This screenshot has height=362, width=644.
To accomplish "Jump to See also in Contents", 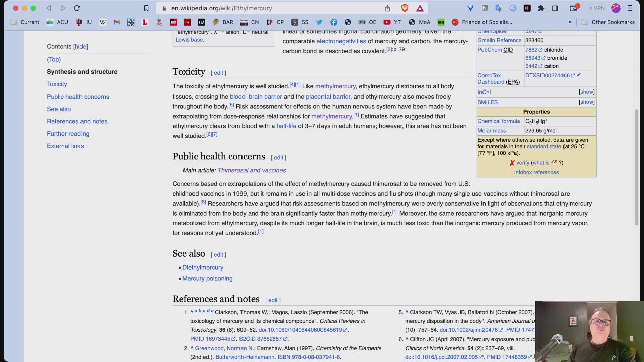I will pos(59,109).
